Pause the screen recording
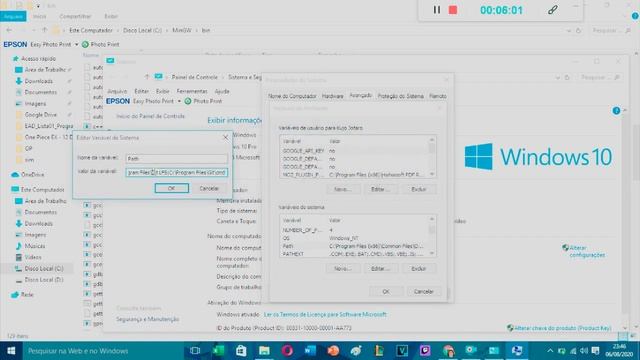The image size is (640, 360). pos(437,10)
